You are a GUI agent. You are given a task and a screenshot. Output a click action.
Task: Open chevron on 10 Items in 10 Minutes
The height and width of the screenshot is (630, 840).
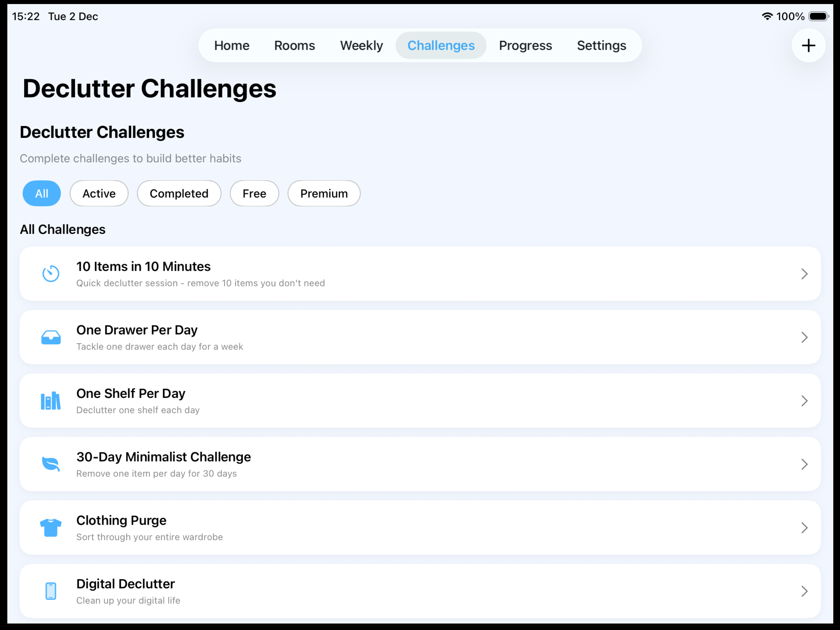tap(804, 274)
